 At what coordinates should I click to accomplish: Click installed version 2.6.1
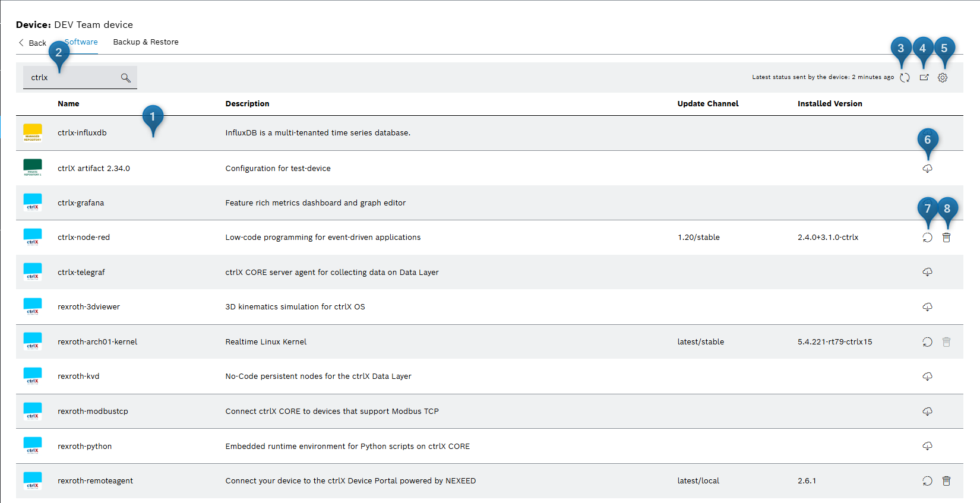(807, 481)
